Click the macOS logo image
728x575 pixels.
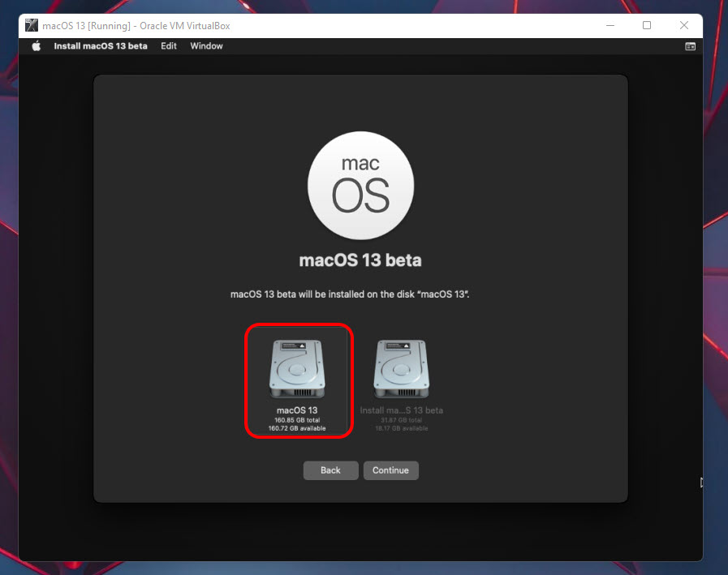point(360,185)
